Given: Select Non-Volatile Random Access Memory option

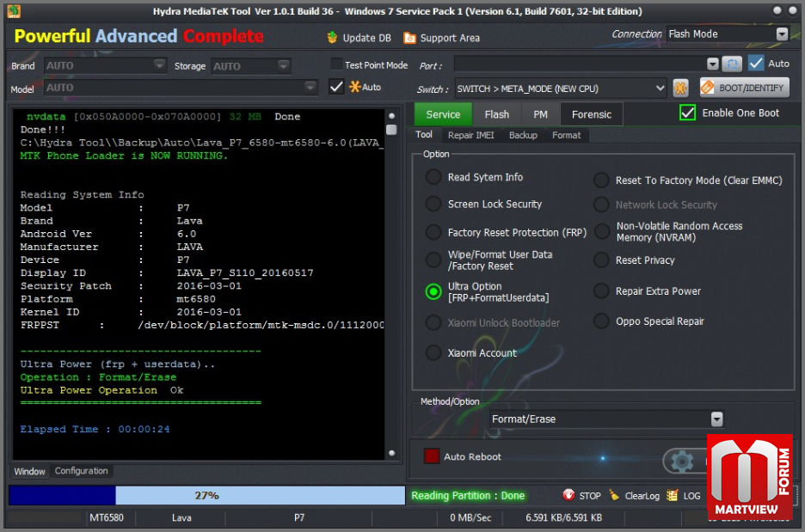Looking at the screenshot, I should click(601, 231).
